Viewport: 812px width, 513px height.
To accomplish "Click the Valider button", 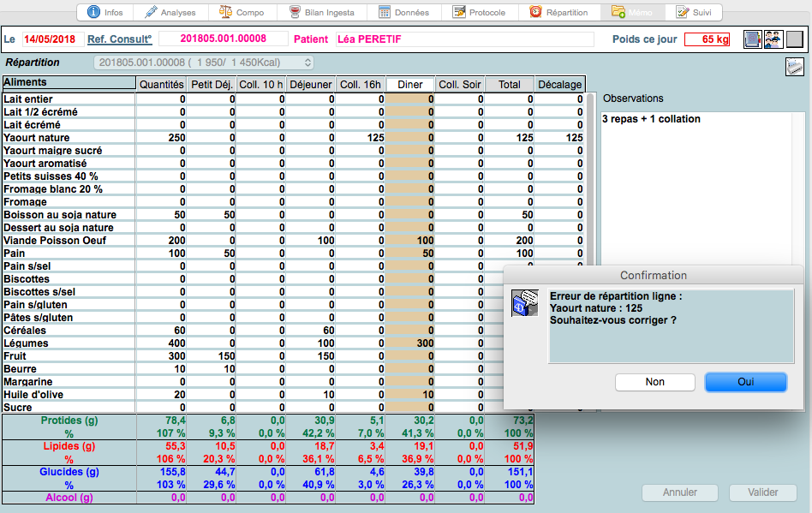I will tap(763, 492).
